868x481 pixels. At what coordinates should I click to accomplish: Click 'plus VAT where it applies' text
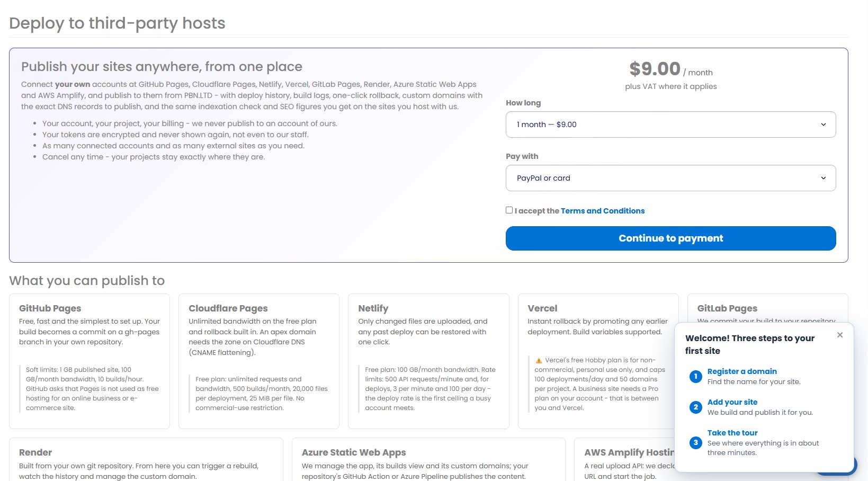click(670, 86)
